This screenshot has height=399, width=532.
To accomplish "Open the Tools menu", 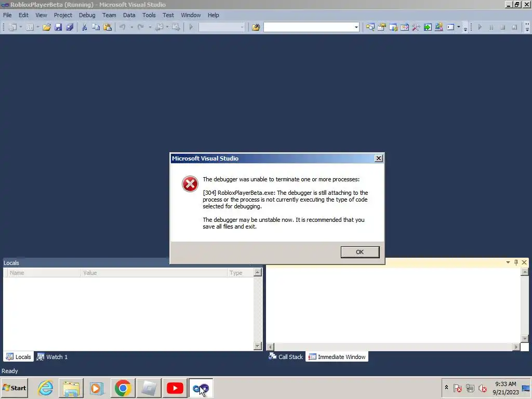I will 149,15.
